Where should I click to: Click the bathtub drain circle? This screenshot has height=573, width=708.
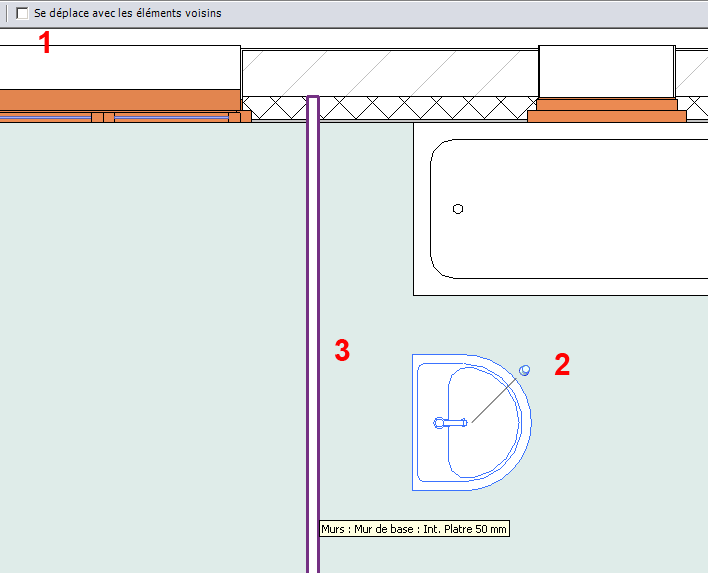click(458, 209)
